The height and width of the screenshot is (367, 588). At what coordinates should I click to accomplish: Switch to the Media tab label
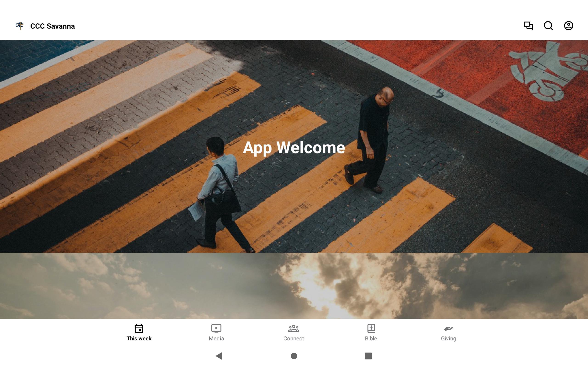tap(216, 339)
